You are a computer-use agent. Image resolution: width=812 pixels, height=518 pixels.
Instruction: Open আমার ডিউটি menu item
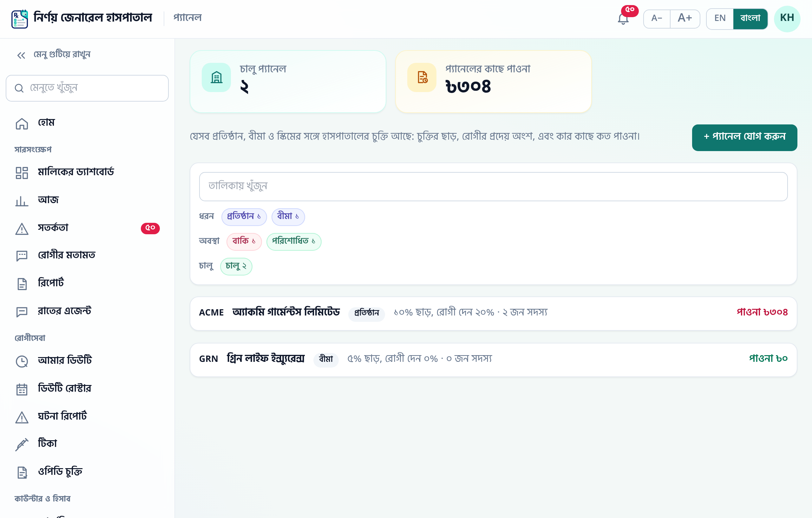[x=87, y=361]
